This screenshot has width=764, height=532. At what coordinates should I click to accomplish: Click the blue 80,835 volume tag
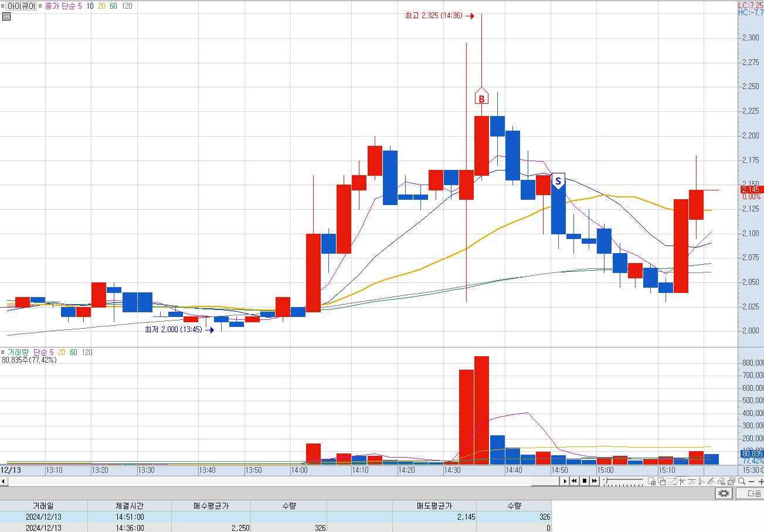point(751,453)
